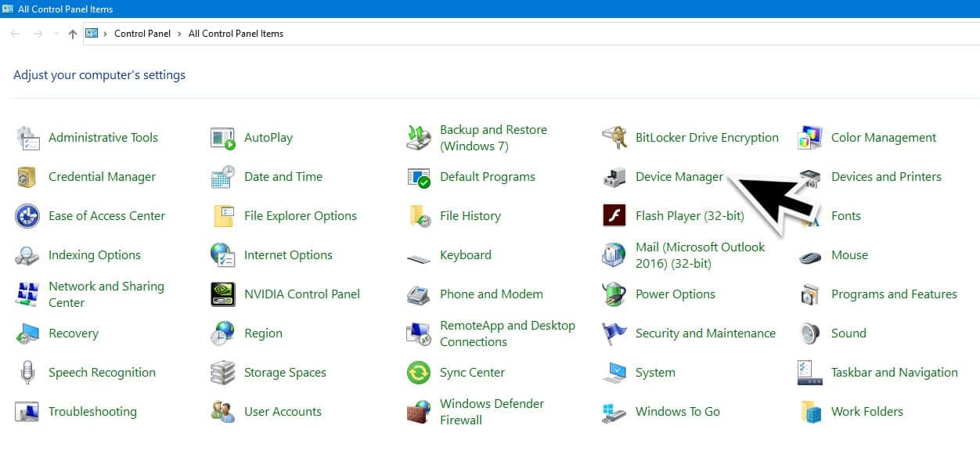Go back with the back arrow
This screenshot has width=980, height=458.
pos(15,34)
